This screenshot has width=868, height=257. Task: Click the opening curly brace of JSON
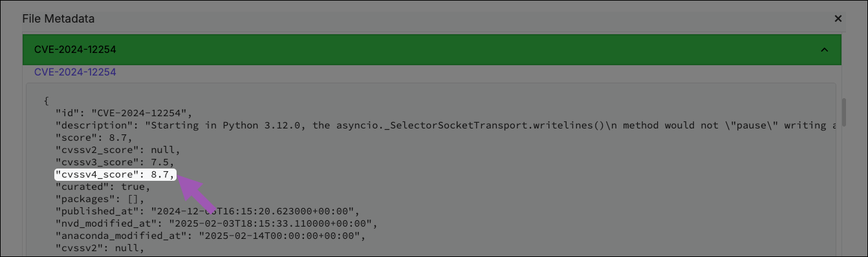click(x=46, y=101)
